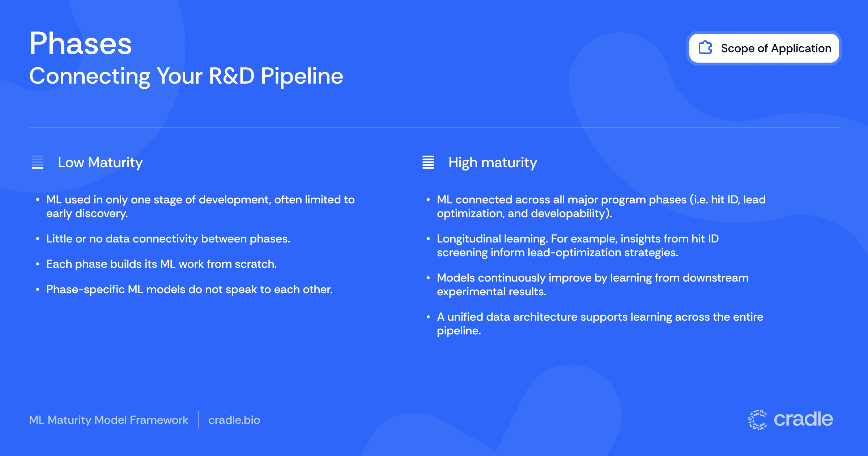The height and width of the screenshot is (456, 868).
Task: Click the puzzle piece icon in badge
Action: coord(705,48)
